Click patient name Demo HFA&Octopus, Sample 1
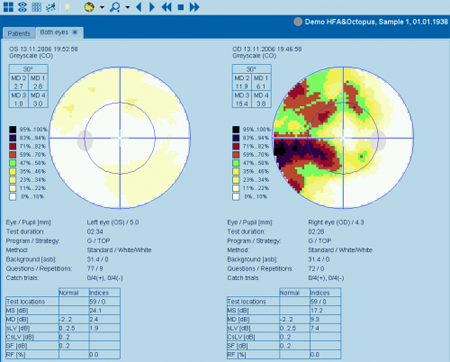Viewport: 450px width, 362px height. click(x=357, y=22)
